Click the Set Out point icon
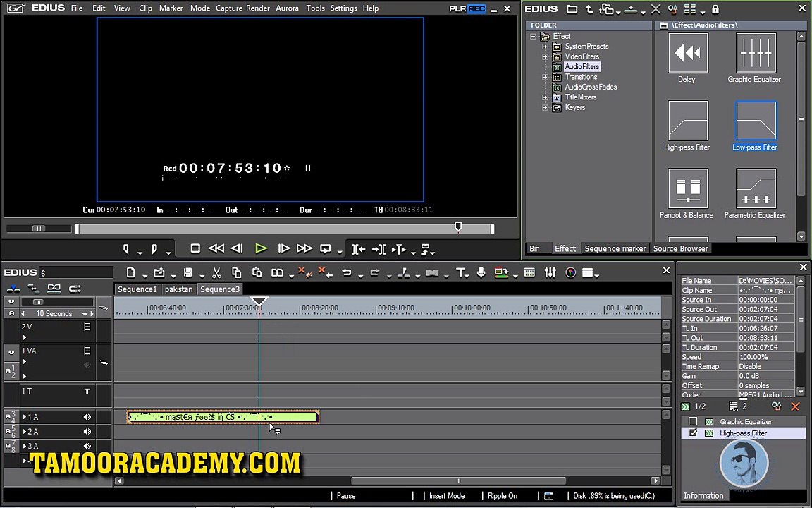 point(154,249)
